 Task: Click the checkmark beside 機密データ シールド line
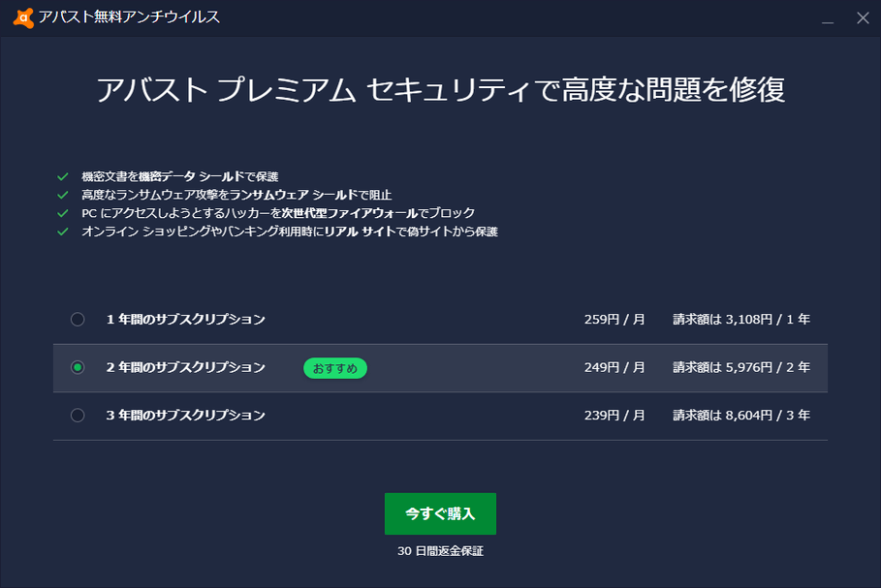(x=63, y=177)
